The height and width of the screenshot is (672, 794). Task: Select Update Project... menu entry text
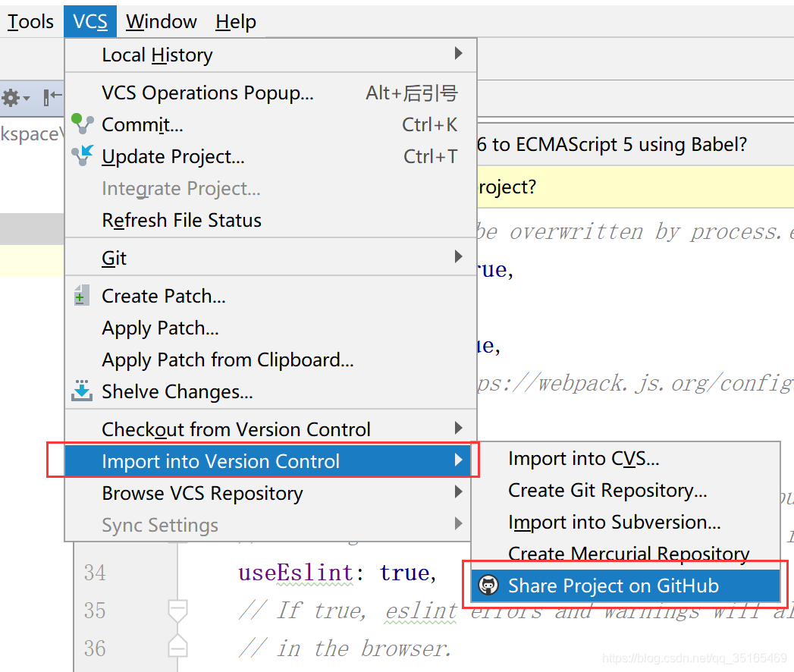(x=173, y=157)
